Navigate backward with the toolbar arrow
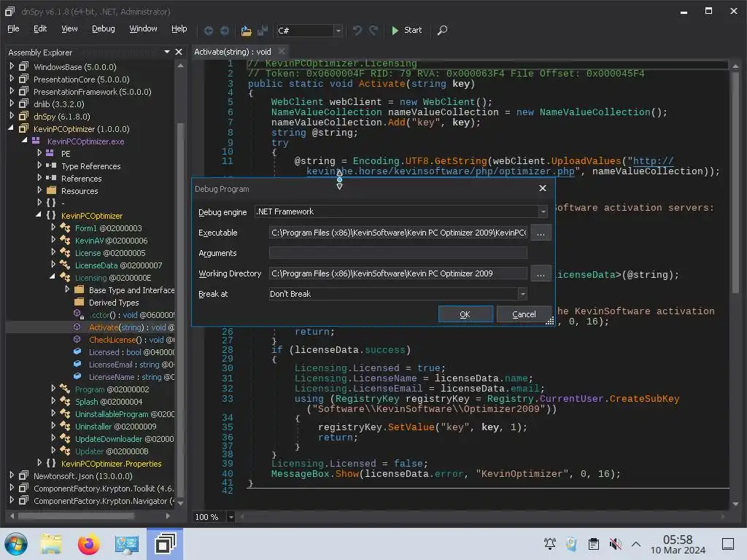This screenshot has height=560, width=747. [x=208, y=31]
